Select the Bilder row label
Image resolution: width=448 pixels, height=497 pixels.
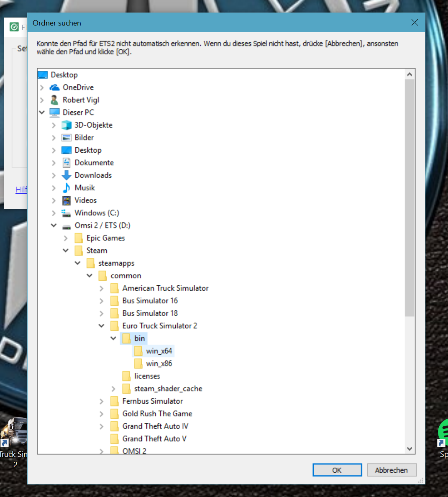[84, 138]
